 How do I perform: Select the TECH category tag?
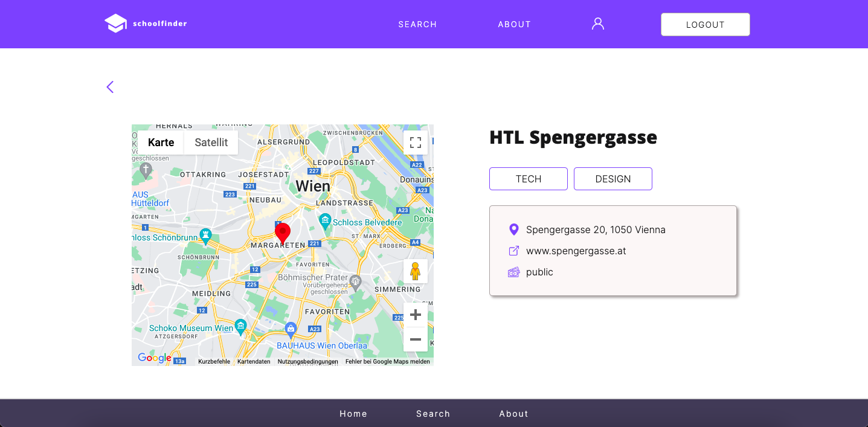click(528, 179)
